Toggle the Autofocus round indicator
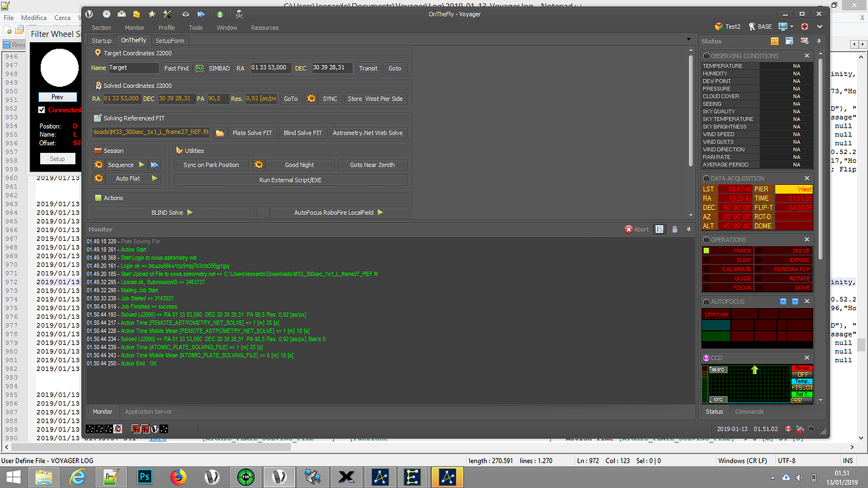The height and width of the screenshot is (488, 868). point(706,302)
